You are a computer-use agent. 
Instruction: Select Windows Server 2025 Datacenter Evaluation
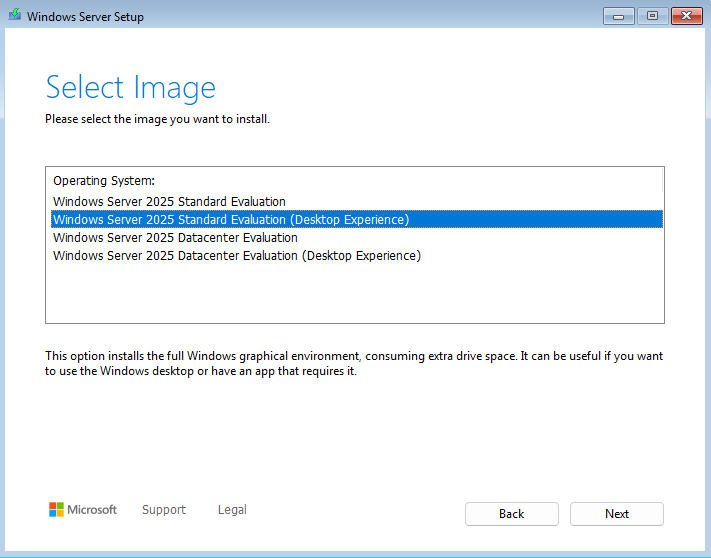pyautogui.click(x=175, y=238)
